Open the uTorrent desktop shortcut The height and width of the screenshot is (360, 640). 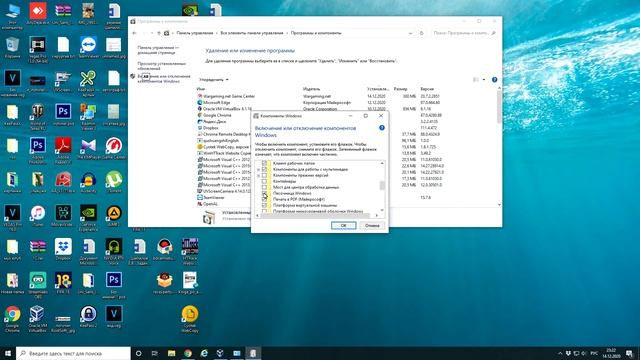(113, 182)
